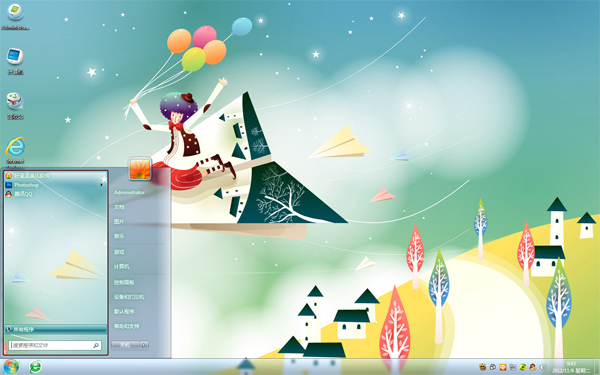Launch the green browser from the taskbar
600x375 pixels.
tap(36, 367)
